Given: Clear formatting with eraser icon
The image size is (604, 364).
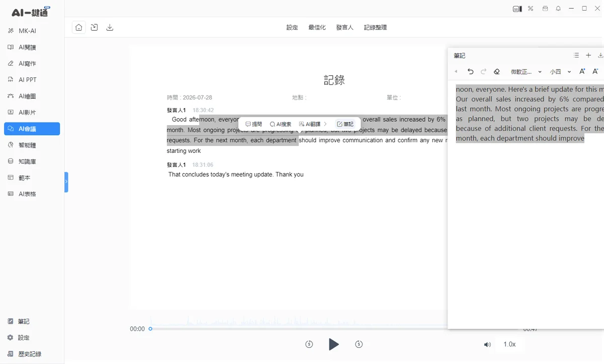Looking at the screenshot, I should pos(497,71).
